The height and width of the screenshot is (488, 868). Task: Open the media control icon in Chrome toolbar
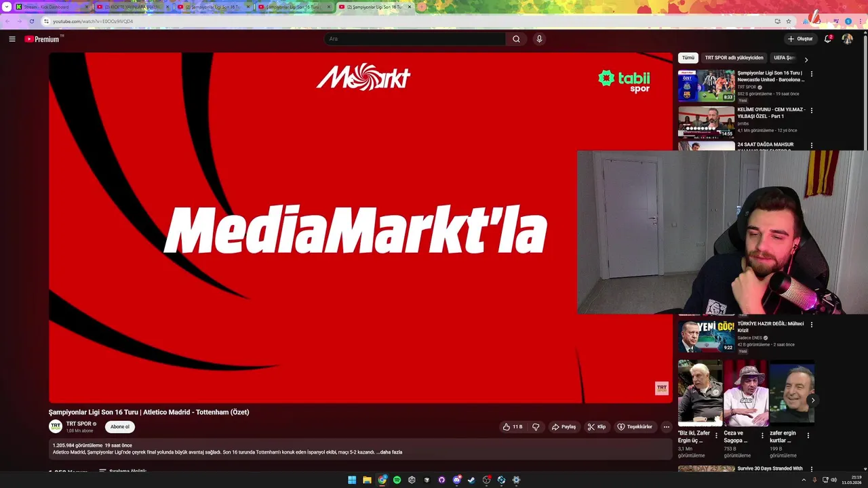(835, 21)
